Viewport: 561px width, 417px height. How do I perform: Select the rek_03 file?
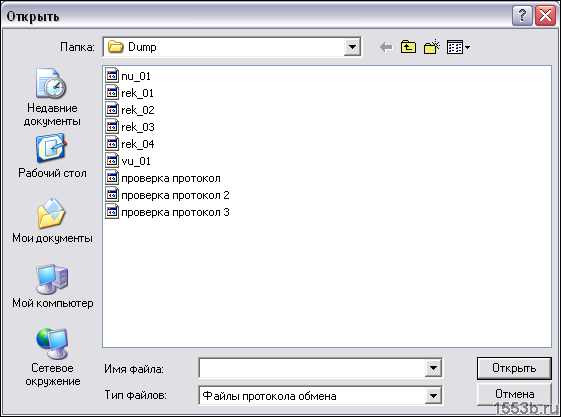tap(130, 127)
